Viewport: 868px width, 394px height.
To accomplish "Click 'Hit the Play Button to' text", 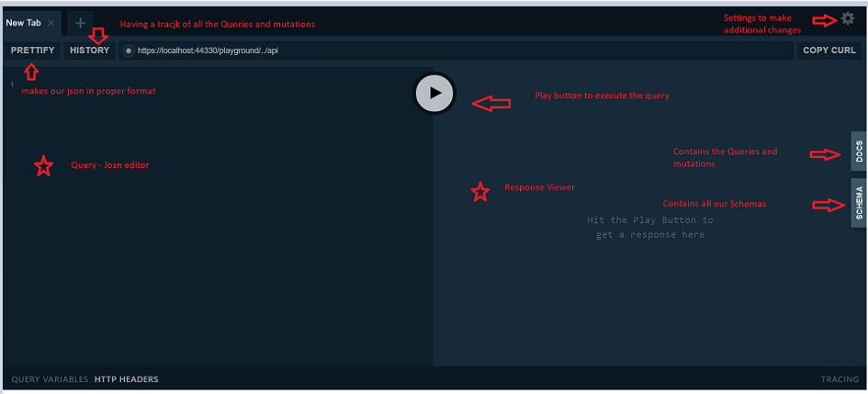I will (x=650, y=220).
